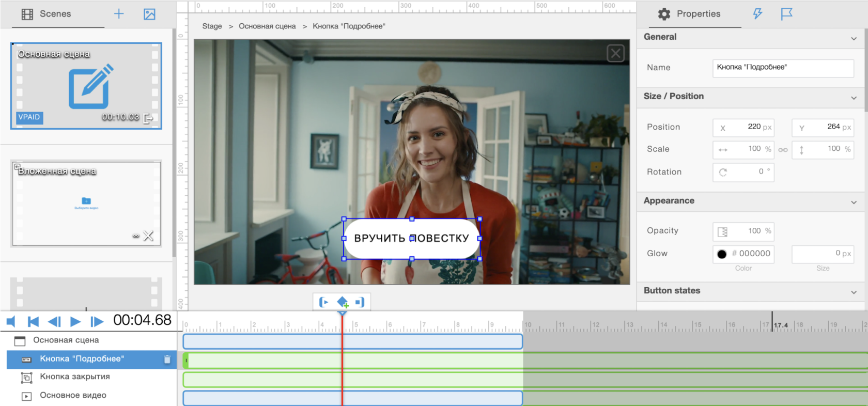This screenshot has width=868, height=406.
Task: Click the exit icon on Основная сцена thumbnail
Action: coord(148,118)
